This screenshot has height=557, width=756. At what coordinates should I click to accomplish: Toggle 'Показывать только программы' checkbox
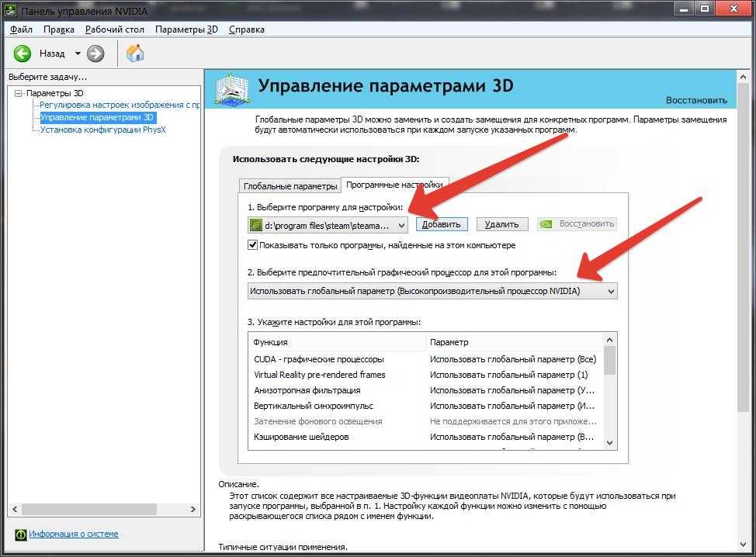pyautogui.click(x=252, y=245)
